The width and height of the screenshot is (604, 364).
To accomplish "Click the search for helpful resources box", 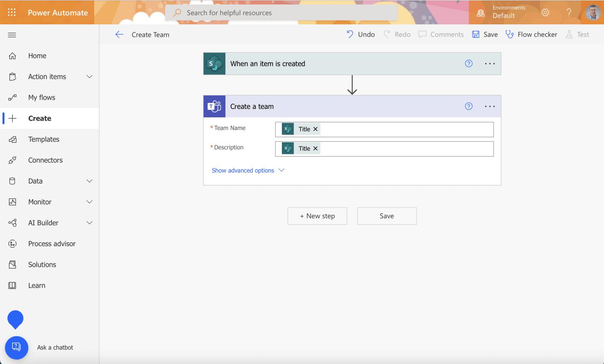I will coord(281,13).
